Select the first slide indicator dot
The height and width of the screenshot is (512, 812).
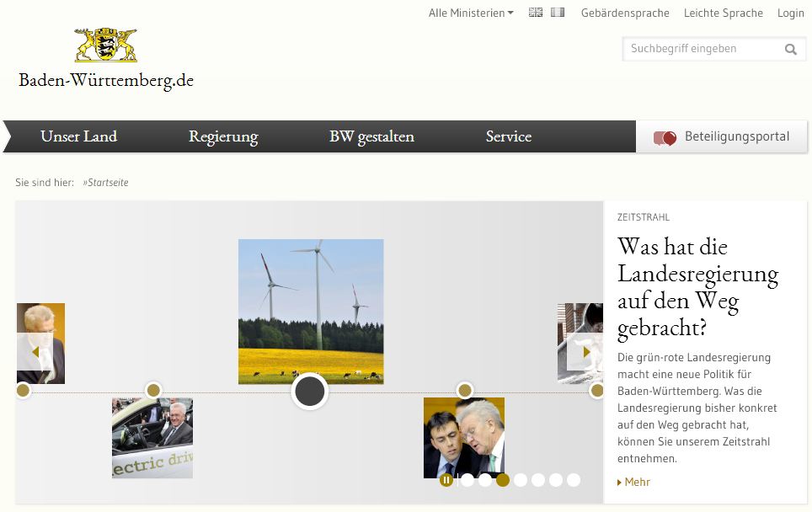(467, 480)
